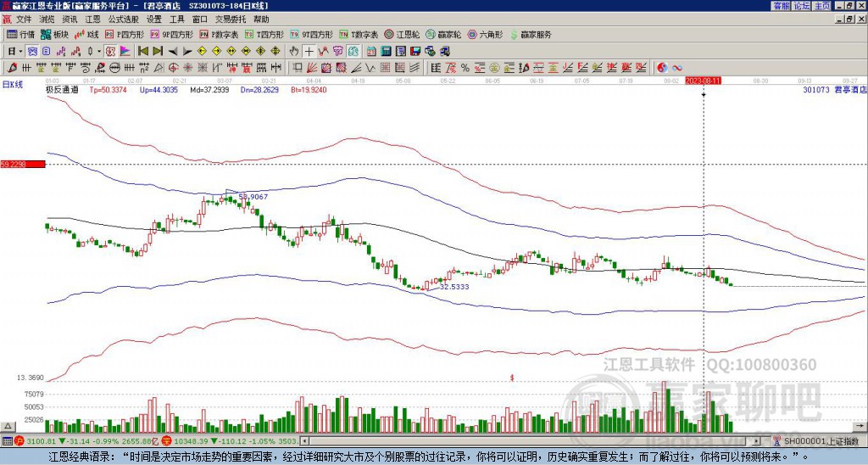The height and width of the screenshot is (465, 868).
Task: Select the P四方形 square tool
Action: (x=125, y=34)
